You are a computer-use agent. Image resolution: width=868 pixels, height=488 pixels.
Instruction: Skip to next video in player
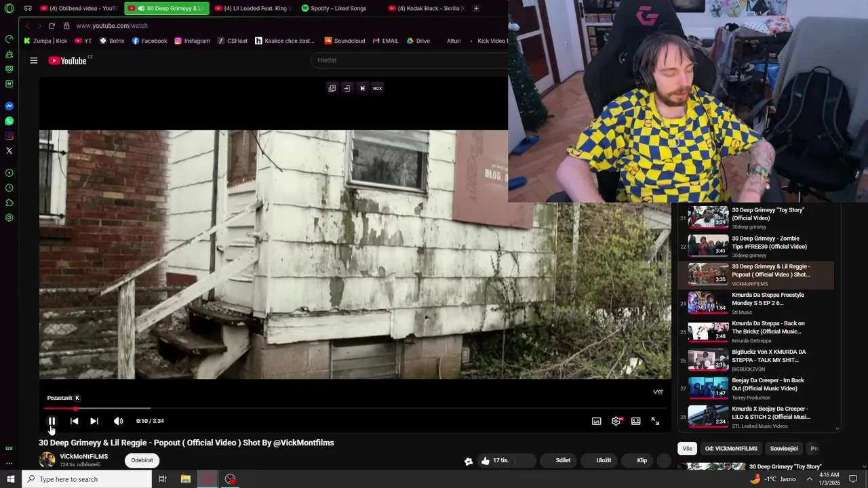point(94,421)
